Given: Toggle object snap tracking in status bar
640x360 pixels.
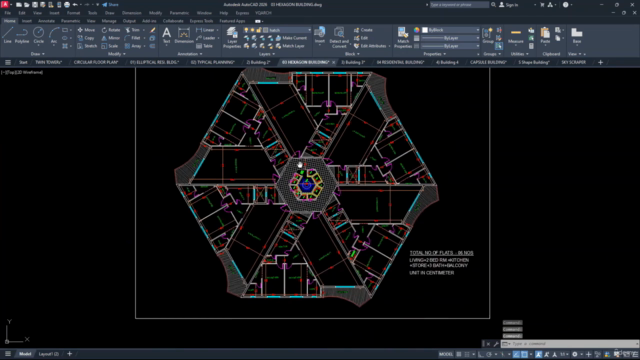Looking at the screenshot, I should (516, 354).
